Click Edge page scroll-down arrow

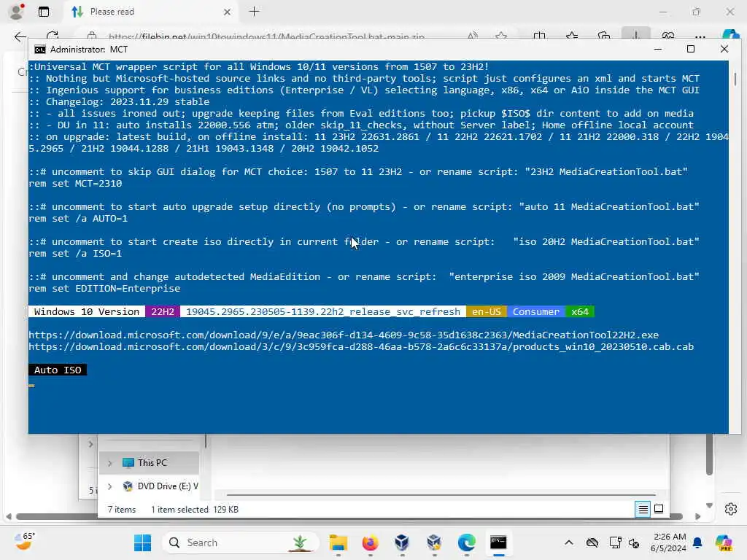pos(709,505)
